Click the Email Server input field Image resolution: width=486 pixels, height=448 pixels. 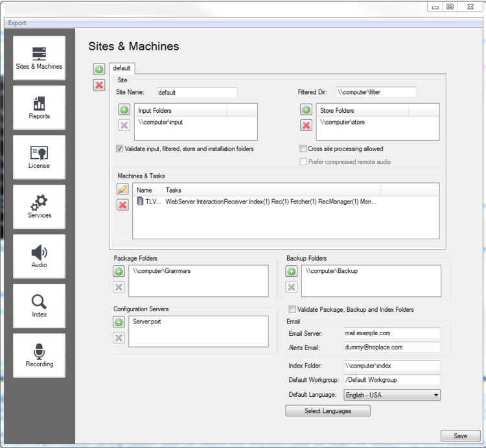click(391, 333)
